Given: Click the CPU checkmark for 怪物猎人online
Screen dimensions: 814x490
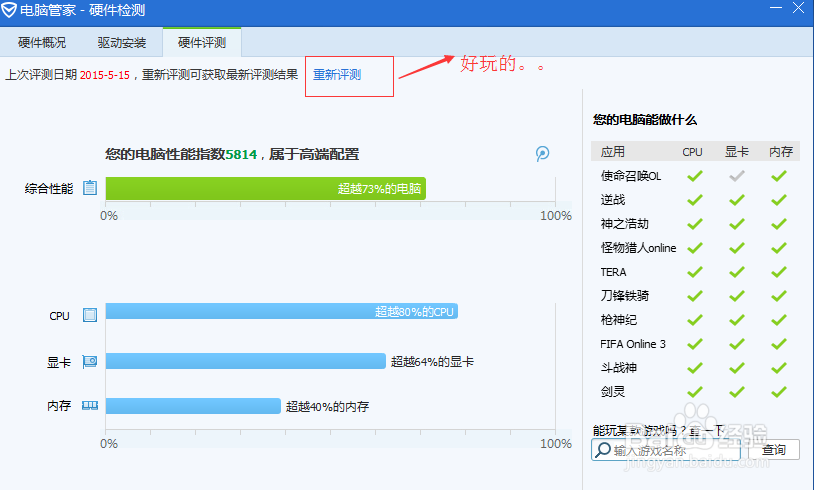Looking at the screenshot, I should click(695, 248).
